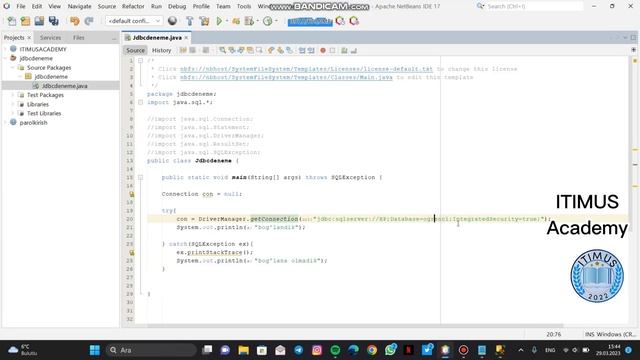The width and height of the screenshot is (640, 360).
Task: Collapse the code fold at line 15
Action: [x=140, y=178]
